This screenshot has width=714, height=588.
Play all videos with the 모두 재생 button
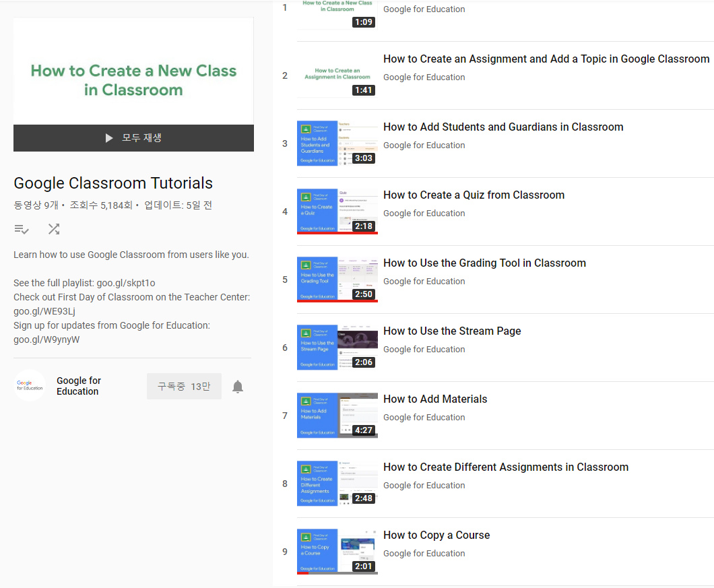pos(133,138)
